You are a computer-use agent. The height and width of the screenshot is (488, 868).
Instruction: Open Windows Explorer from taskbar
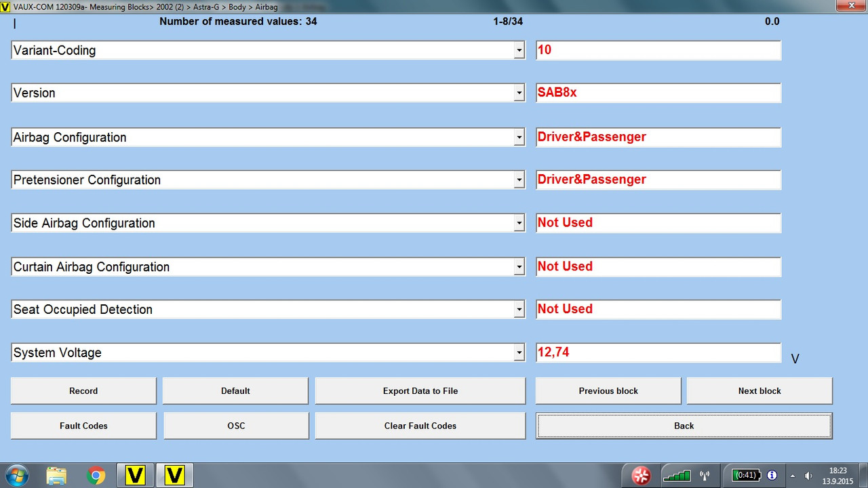pos(58,476)
